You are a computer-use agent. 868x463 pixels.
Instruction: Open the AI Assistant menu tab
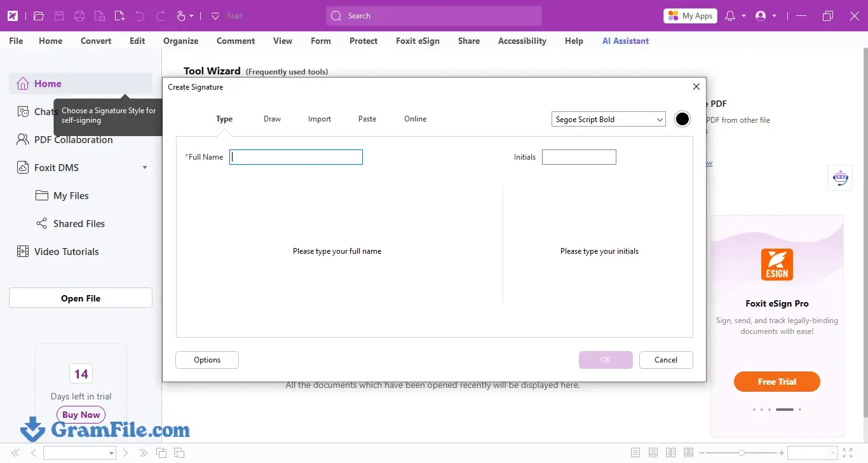point(626,41)
